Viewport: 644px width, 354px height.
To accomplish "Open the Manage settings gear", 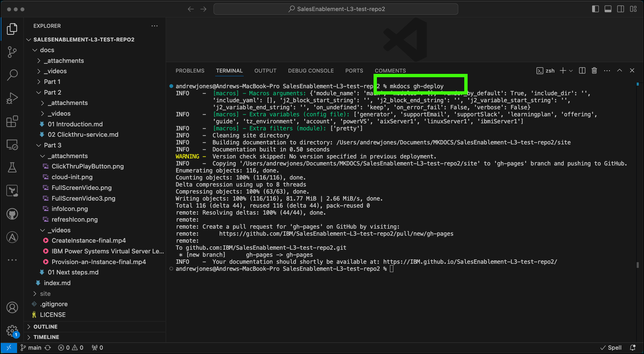I will tap(12, 330).
